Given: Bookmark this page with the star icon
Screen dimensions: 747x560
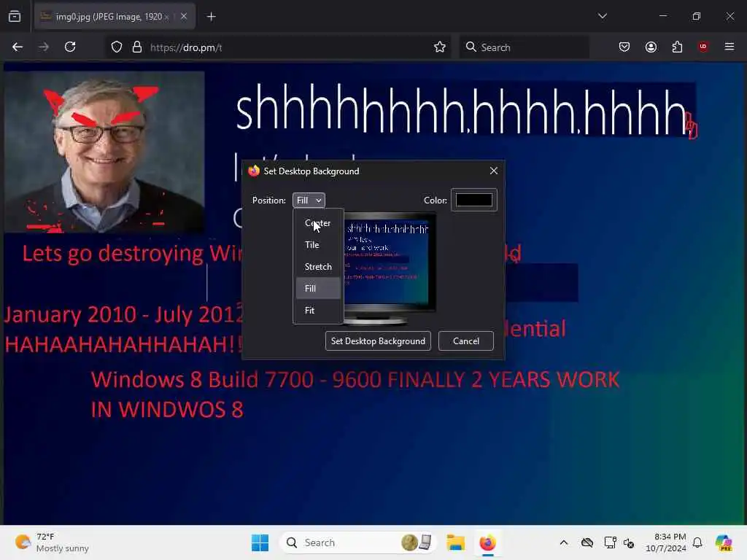Looking at the screenshot, I should [x=440, y=47].
